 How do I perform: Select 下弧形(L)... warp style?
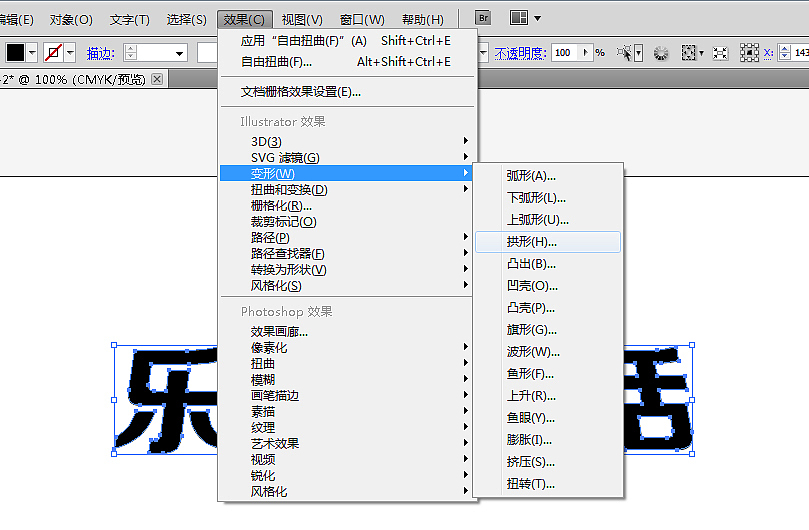coord(548,198)
